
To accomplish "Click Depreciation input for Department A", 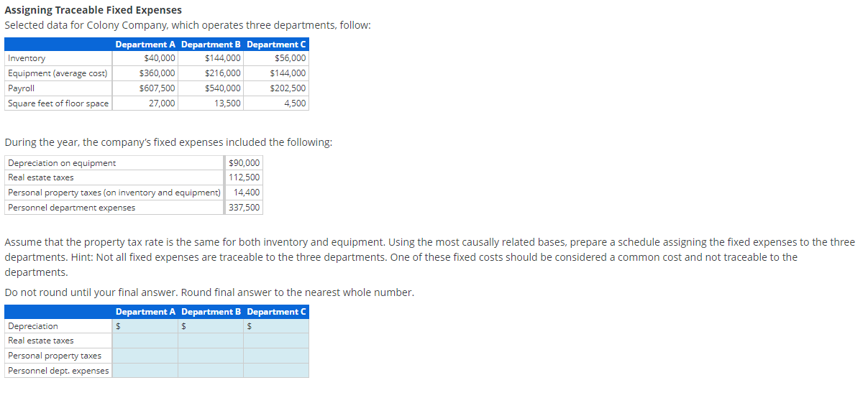I will click(145, 326).
